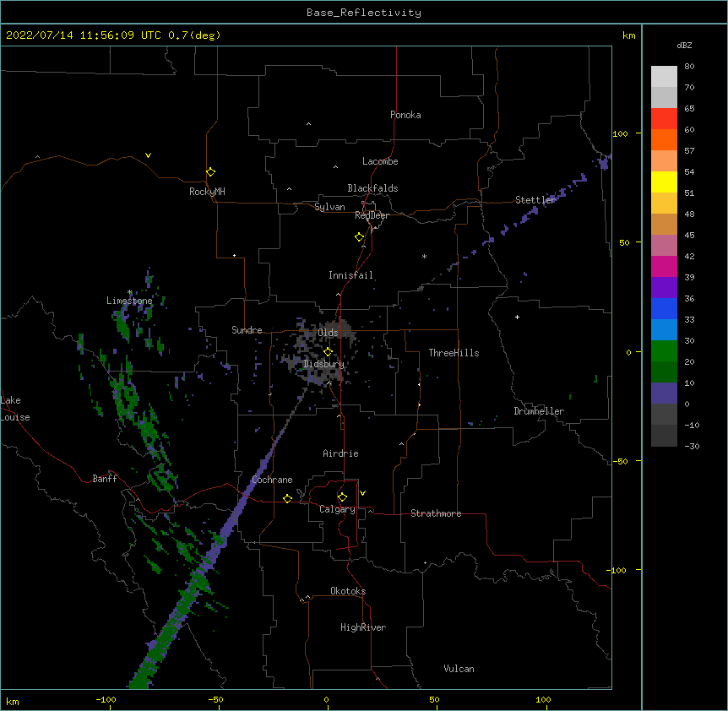Click the gray echo cluster around Olds
This screenshot has width=728, height=711.
tap(320, 350)
